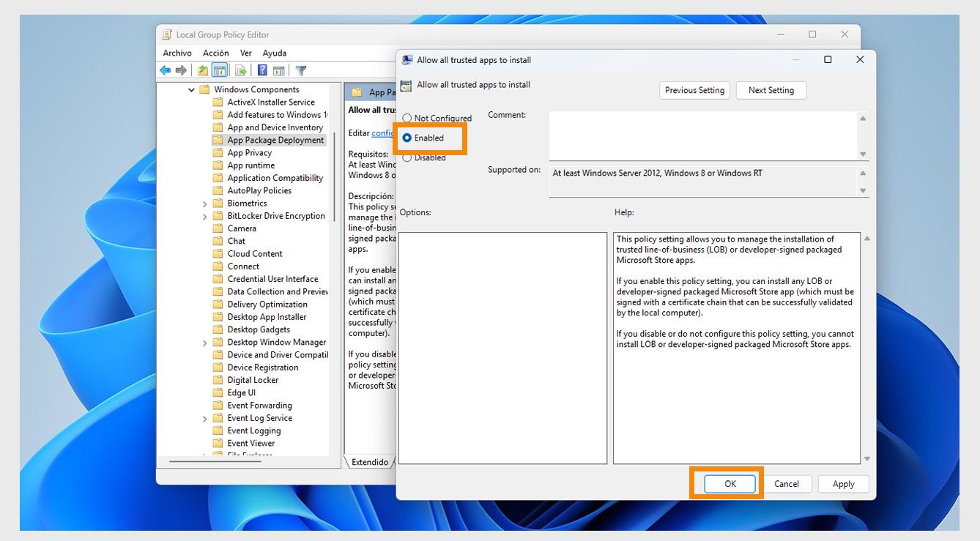
Task: Click the Filter funnel toolbar icon
Action: click(300, 70)
